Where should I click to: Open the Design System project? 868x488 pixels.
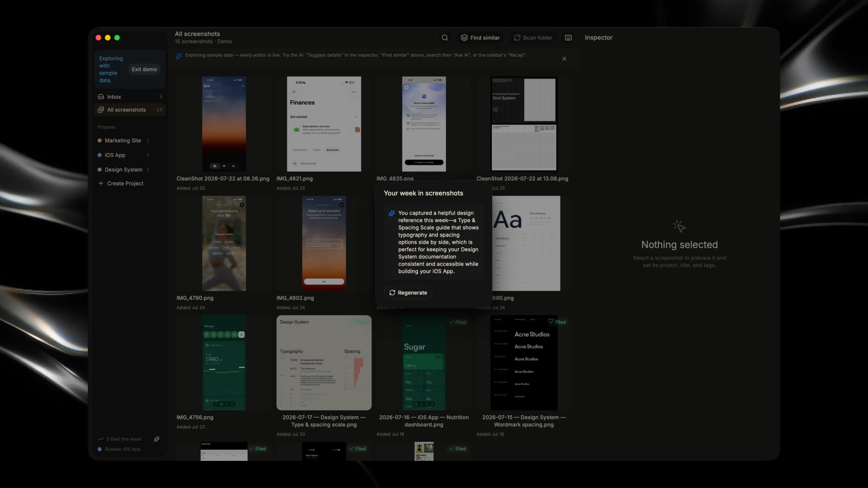pos(123,169)
